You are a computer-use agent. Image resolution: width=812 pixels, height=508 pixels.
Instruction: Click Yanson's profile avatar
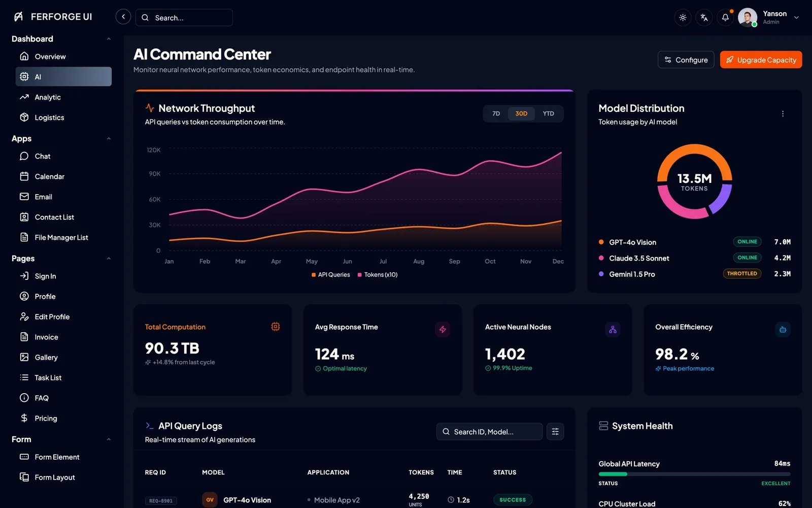pos(748,17)
